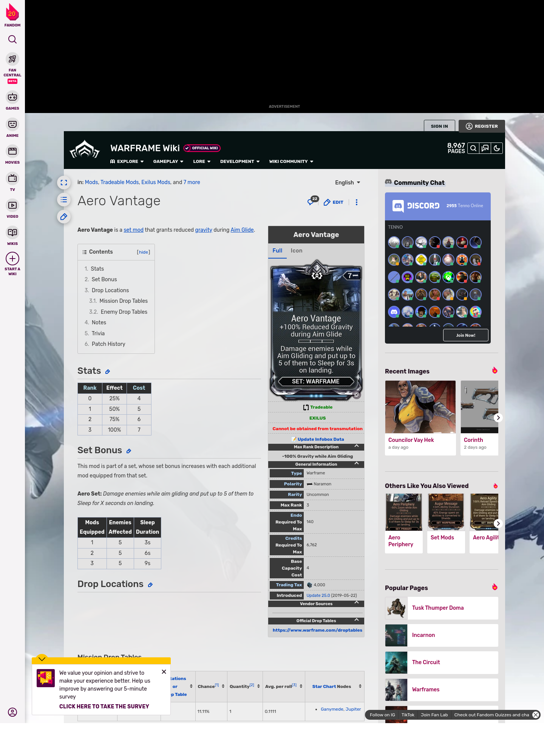Open the Gameplay dropdown menu

pos(168,161)
